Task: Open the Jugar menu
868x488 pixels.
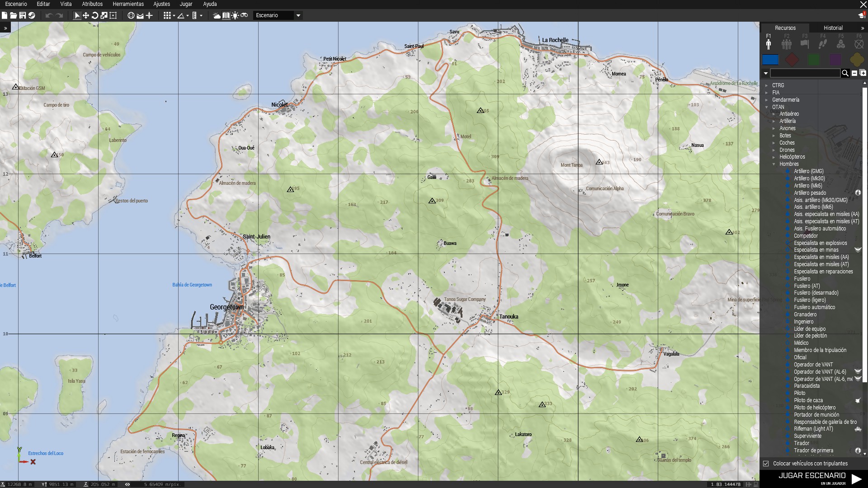Action: 186,4
